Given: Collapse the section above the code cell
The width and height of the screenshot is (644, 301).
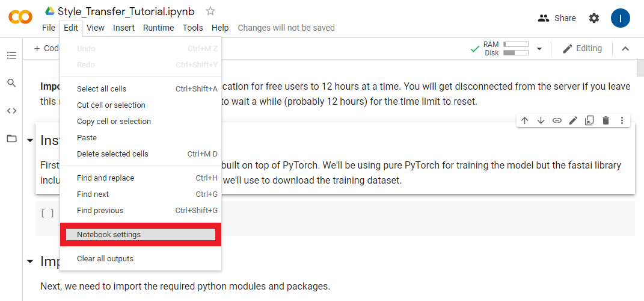Looking at the screenshot, I should click(x=30, y=140).
